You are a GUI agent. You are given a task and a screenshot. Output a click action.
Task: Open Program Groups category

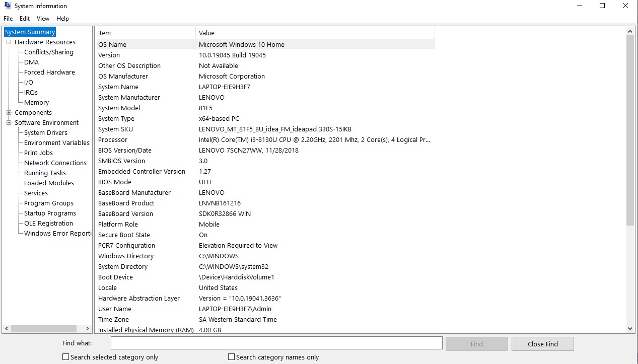pyautogui.click(x=49, y=203)
